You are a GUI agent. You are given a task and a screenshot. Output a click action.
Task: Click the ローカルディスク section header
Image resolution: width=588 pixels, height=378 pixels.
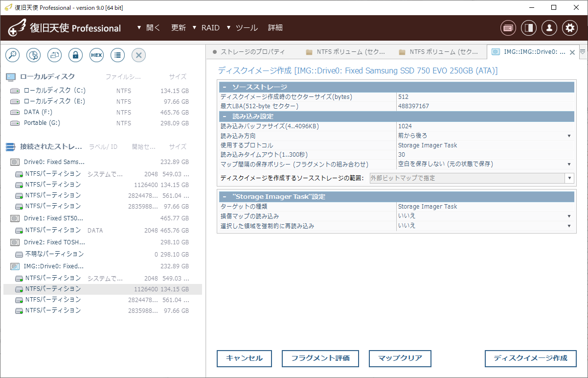pyautogui.click(x=47, y=76)
